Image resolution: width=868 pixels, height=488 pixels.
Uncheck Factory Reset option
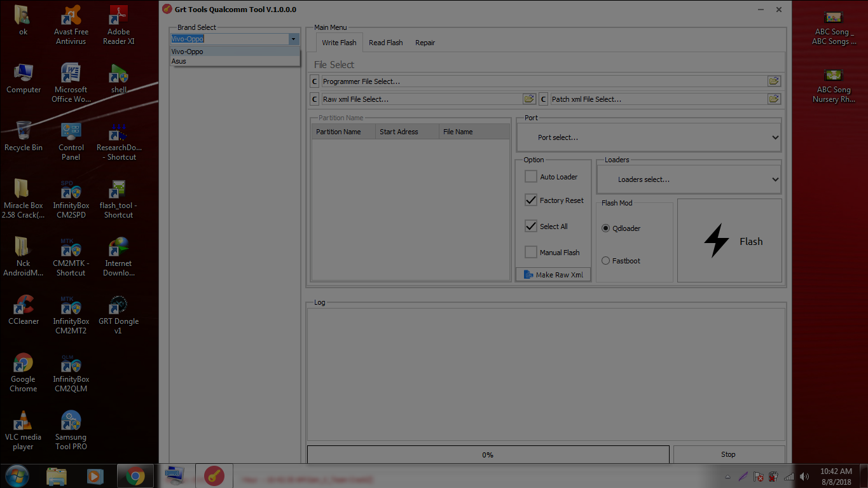(x=531, y=200)
